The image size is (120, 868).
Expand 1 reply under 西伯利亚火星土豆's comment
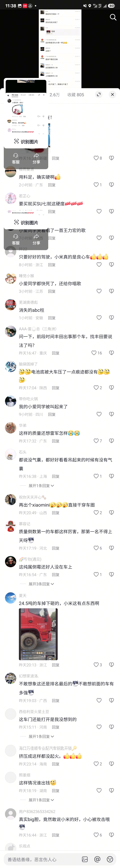41,736
